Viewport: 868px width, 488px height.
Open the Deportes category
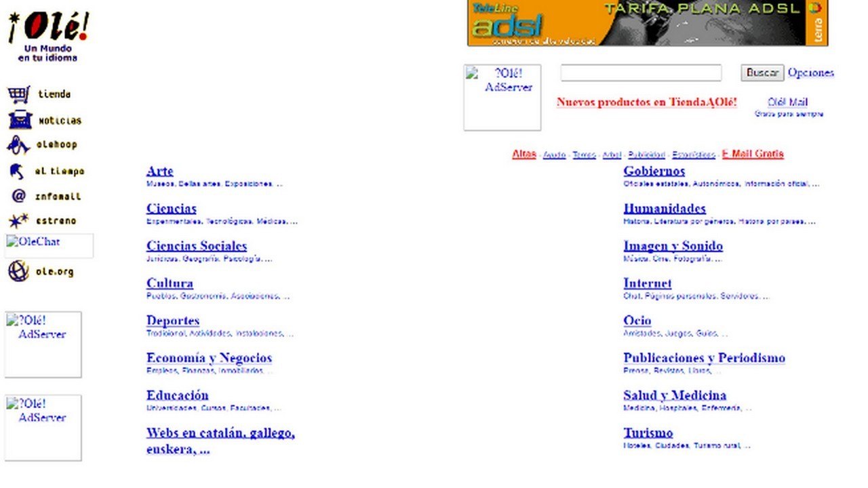(173, 320)
